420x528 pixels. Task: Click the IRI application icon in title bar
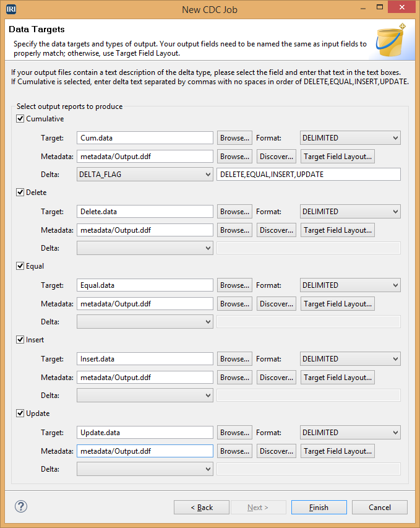11,9
